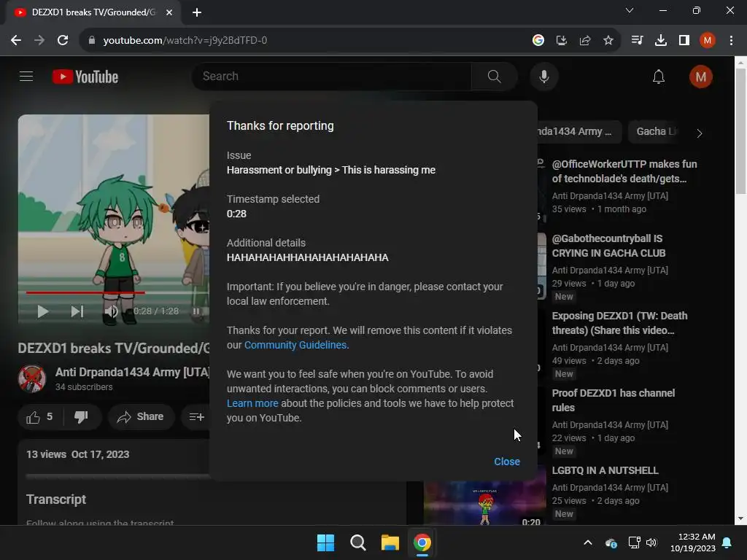Open the YouTube hamburger guide menu
Viewport: 747px width, 560px height.
pos(26,76)
